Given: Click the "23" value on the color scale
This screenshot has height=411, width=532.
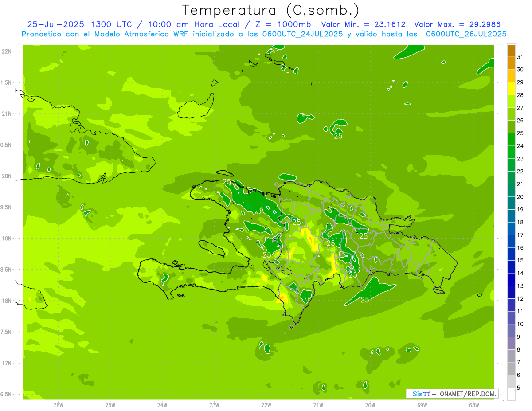Looking at the screenshot, I should [520, 159].
